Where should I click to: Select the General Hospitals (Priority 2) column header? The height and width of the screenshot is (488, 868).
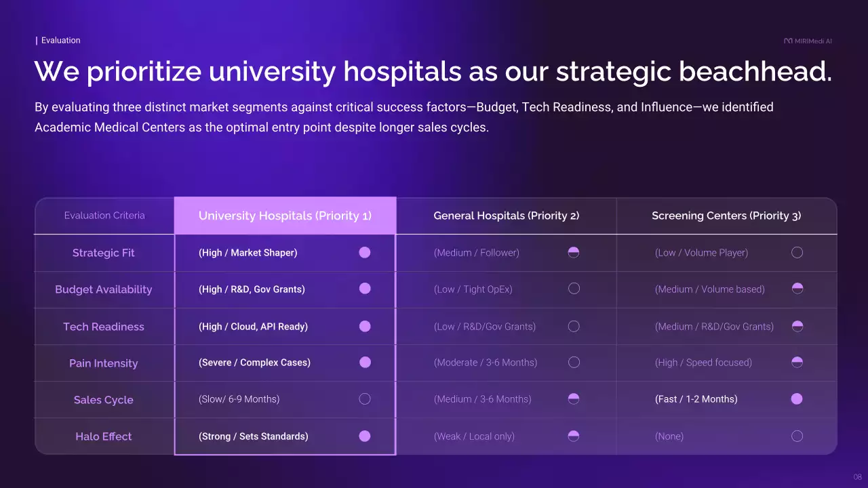pyautogui.click(x=506, y=216)
